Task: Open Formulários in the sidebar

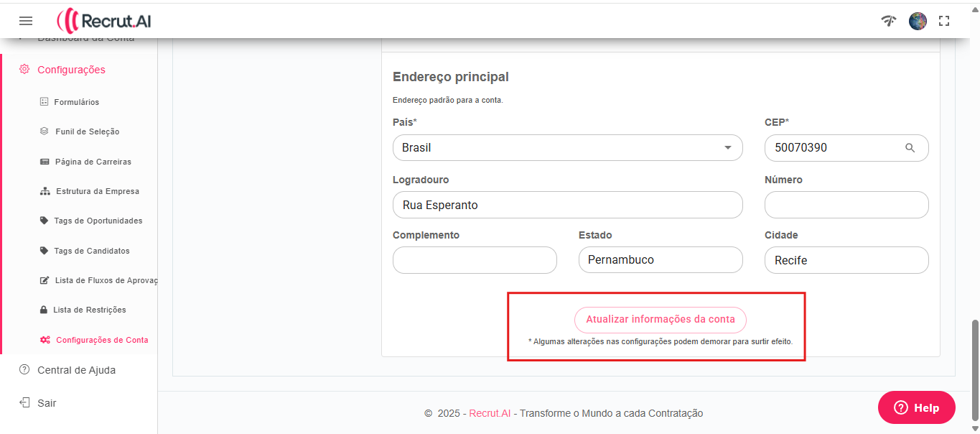Action: click(x=76, y=102)
